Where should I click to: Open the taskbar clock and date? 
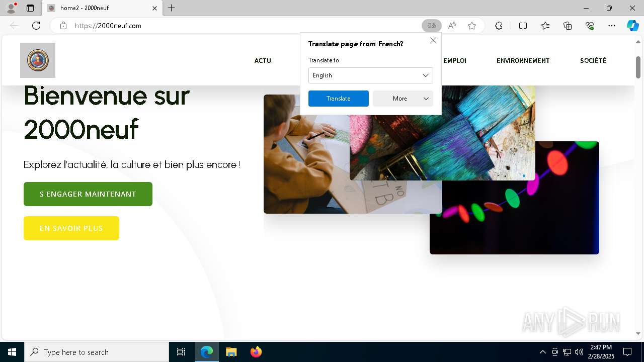coord(602,352)
